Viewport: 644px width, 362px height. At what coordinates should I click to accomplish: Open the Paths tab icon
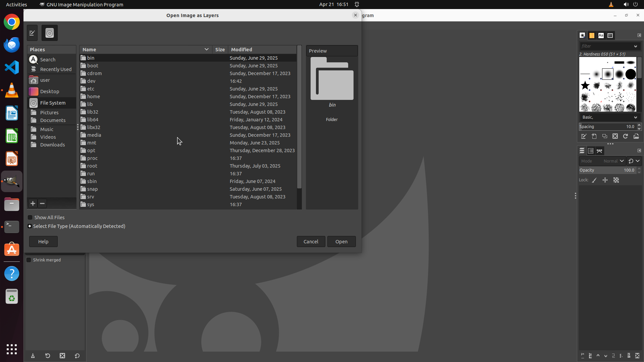tap(599, 151)
